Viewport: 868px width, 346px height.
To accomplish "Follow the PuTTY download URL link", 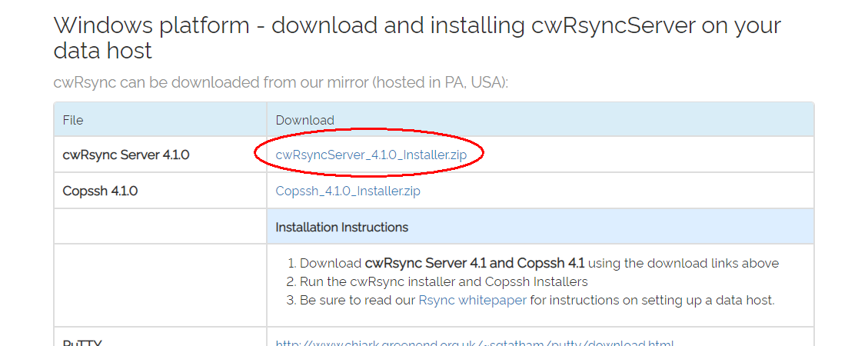I will [x=474, y=342].
